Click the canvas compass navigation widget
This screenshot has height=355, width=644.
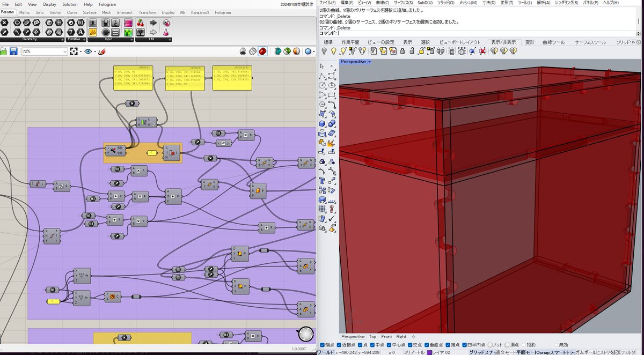306,335
